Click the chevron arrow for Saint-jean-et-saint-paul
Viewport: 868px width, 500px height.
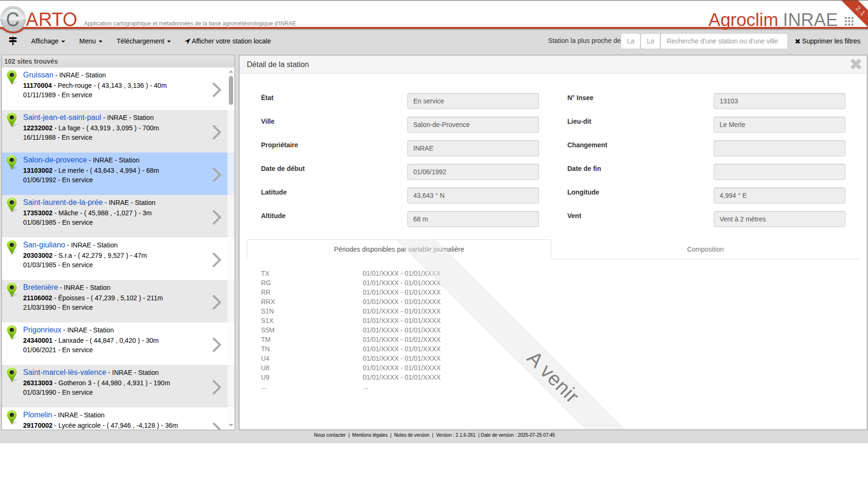pyautogui.click(x=217, y=132)
